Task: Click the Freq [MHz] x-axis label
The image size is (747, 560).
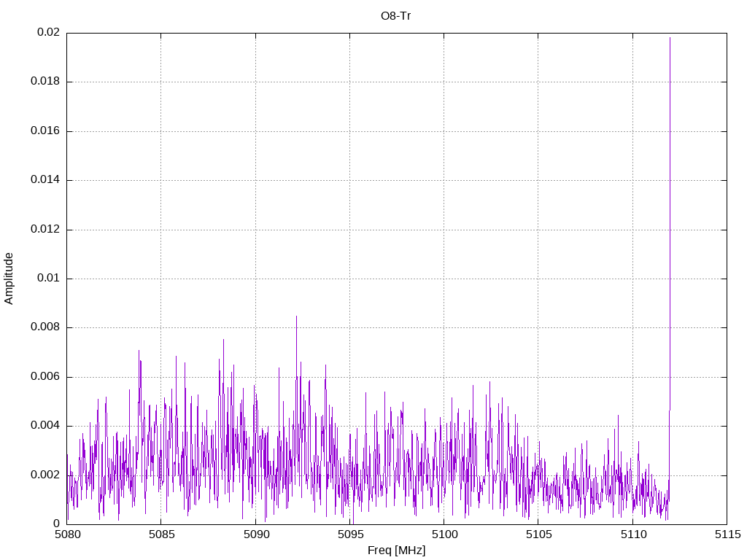Action: point(396,551)
